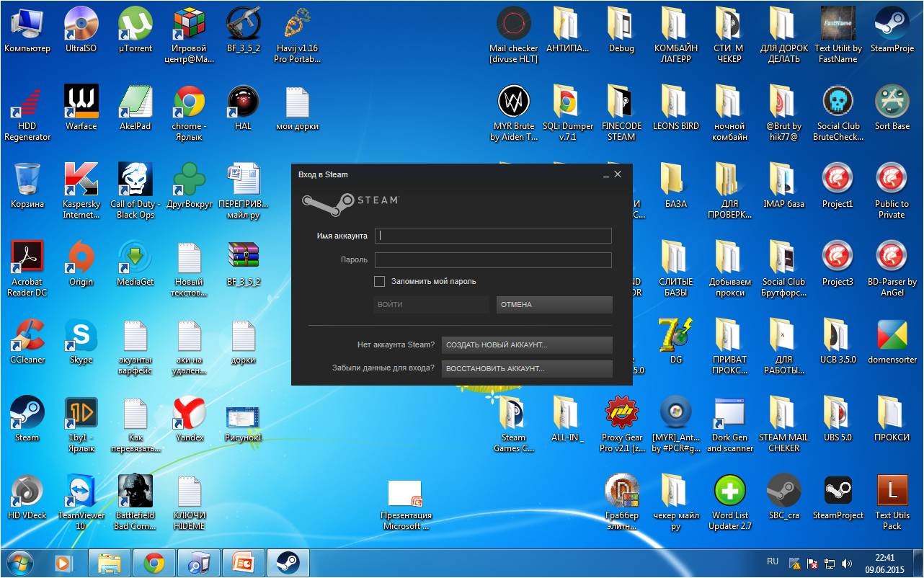Select the chrome - Ярлык shortcut
Screen dimensions: 924x578
pyautogui.click(x=189, y=113)
